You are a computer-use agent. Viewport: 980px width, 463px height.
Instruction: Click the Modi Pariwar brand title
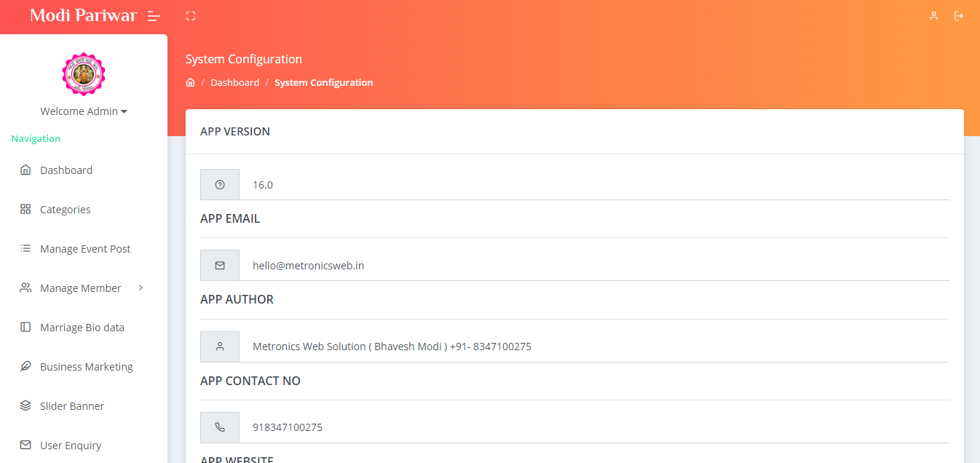click(83, 16)
